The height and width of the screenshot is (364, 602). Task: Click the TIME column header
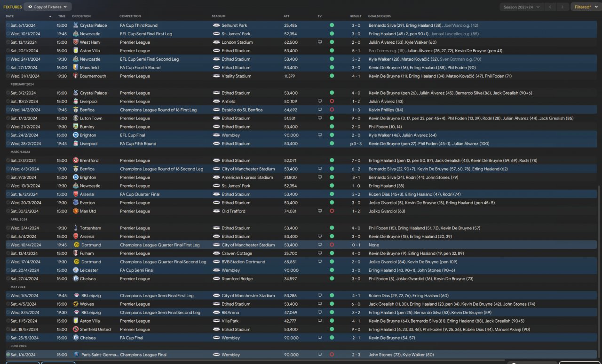[62, 16]
